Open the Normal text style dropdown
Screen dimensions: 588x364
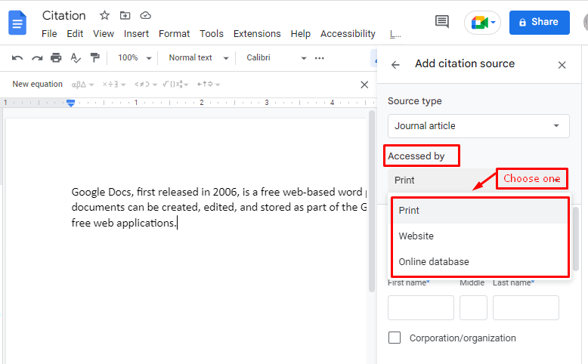click(x=198, y=57)
